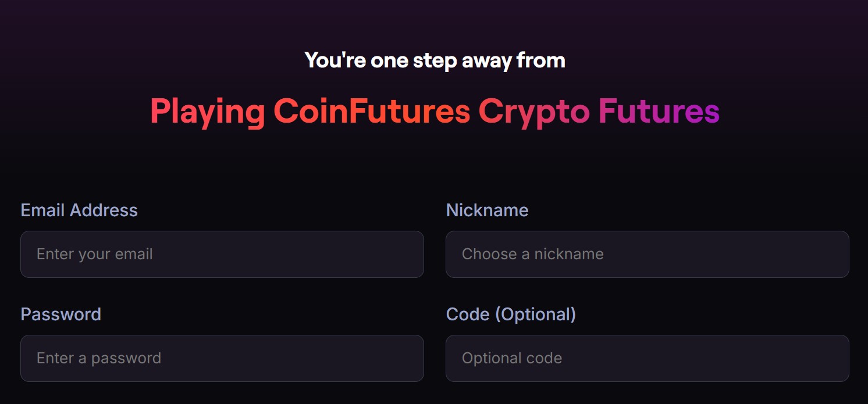Click the Code (Optional) input field
Viewport: 868px width, 404px height.
pyautogui.click(x=647, y=358)
